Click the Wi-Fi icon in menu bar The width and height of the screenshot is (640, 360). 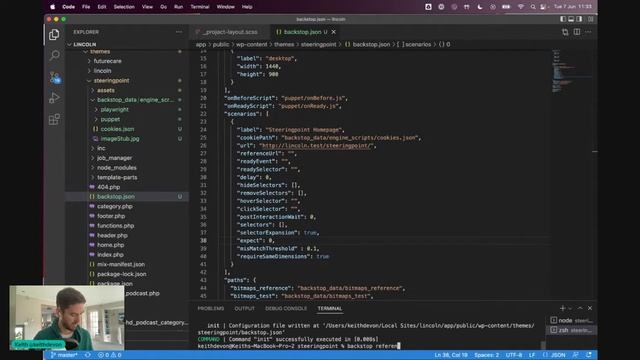pos(520,7)
